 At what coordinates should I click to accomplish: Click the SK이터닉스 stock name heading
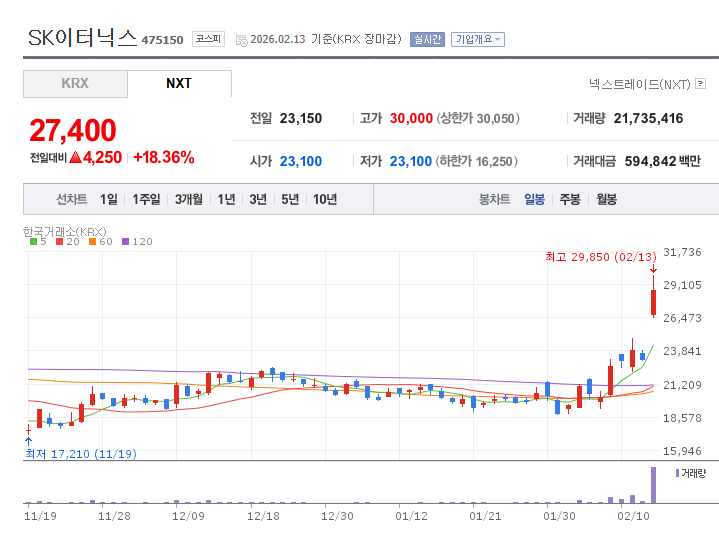[x=83, y=37]
